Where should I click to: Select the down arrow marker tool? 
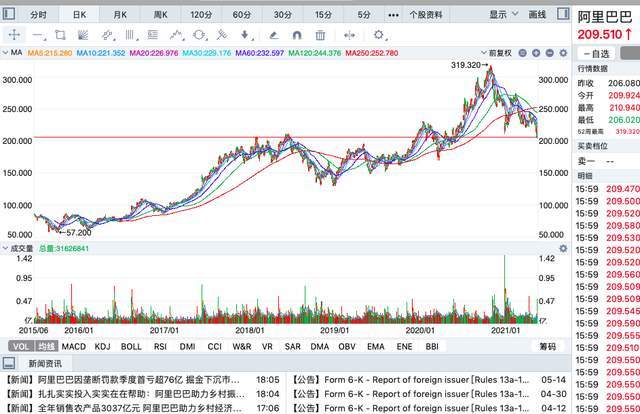(x=245, y=35)
